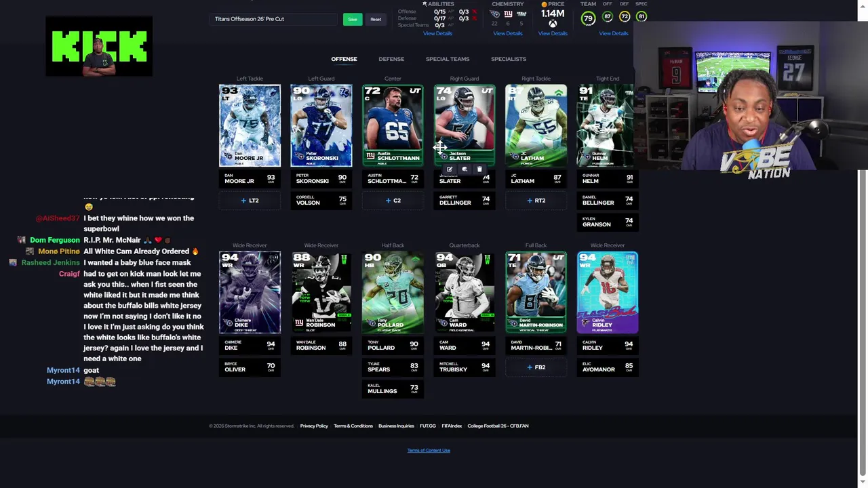Open View Details under Price
Viewport: 868px width, 488px height.
click(553, 33)
